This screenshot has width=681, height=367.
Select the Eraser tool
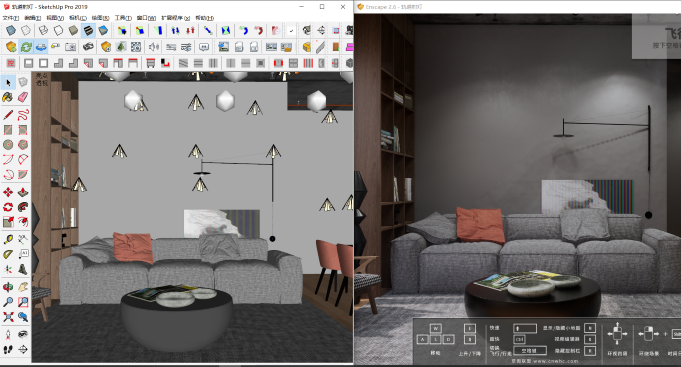point(23,97)
